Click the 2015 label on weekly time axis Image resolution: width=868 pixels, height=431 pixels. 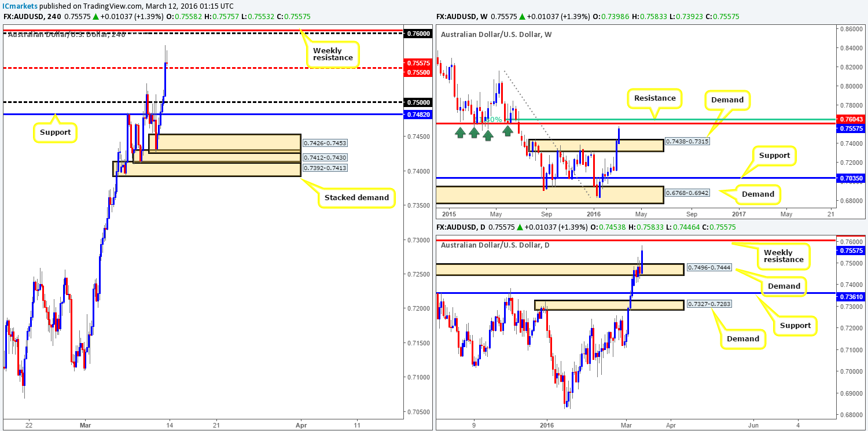pyautogui.click(x=449, y=213)
